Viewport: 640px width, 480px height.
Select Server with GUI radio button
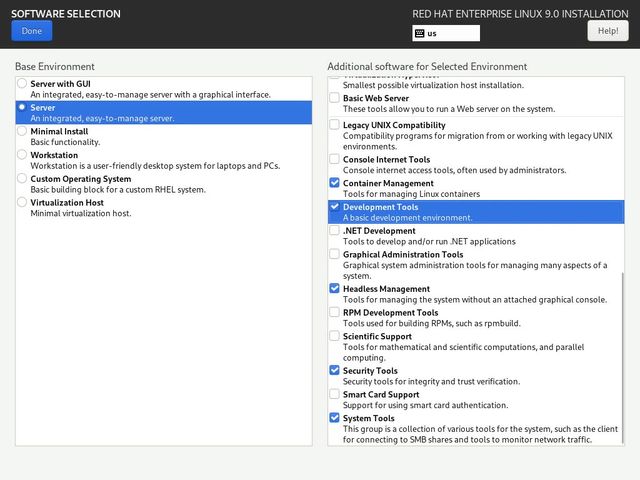click(22, 84)
